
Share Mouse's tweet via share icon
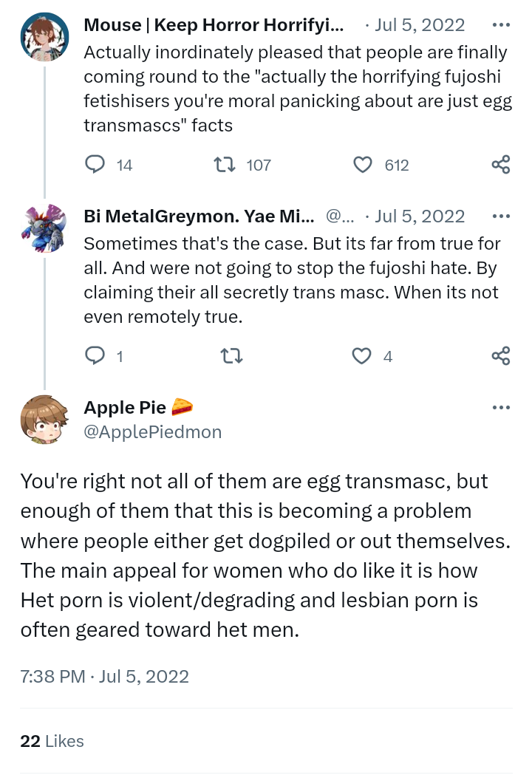click(500, 165)
